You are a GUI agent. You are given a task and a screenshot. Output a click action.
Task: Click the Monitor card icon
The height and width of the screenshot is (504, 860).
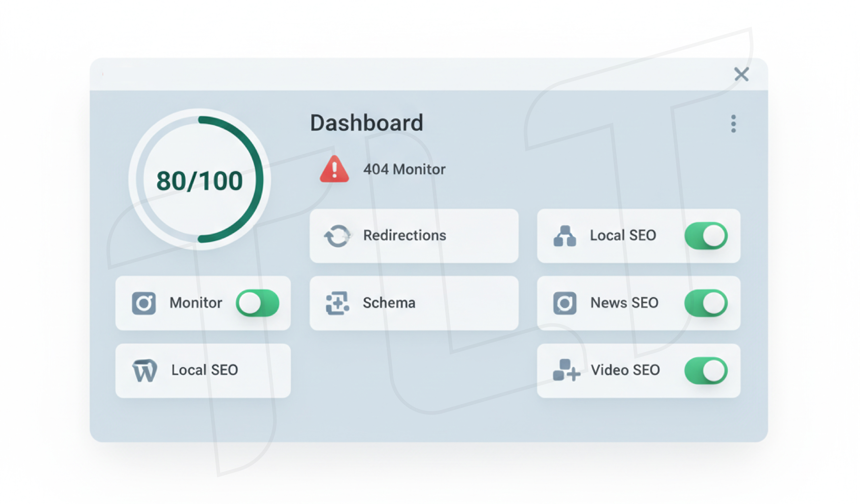point(144,303)
